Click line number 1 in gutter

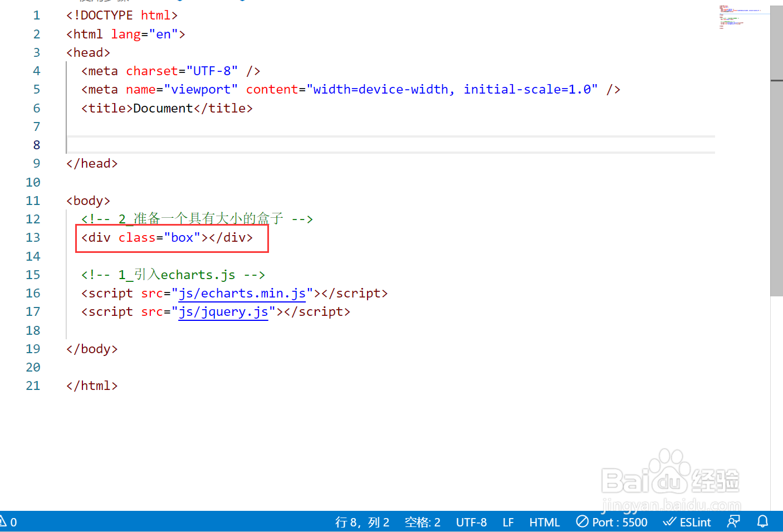click(37, 16)
